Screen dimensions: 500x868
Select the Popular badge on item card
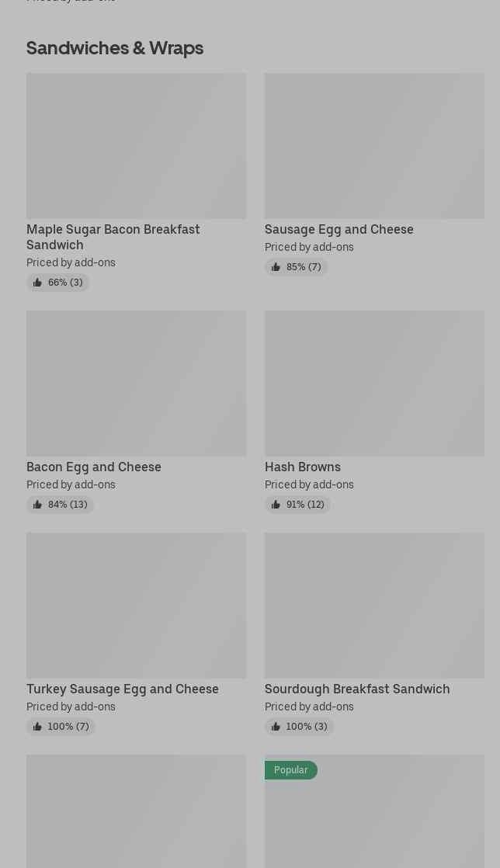290,770
